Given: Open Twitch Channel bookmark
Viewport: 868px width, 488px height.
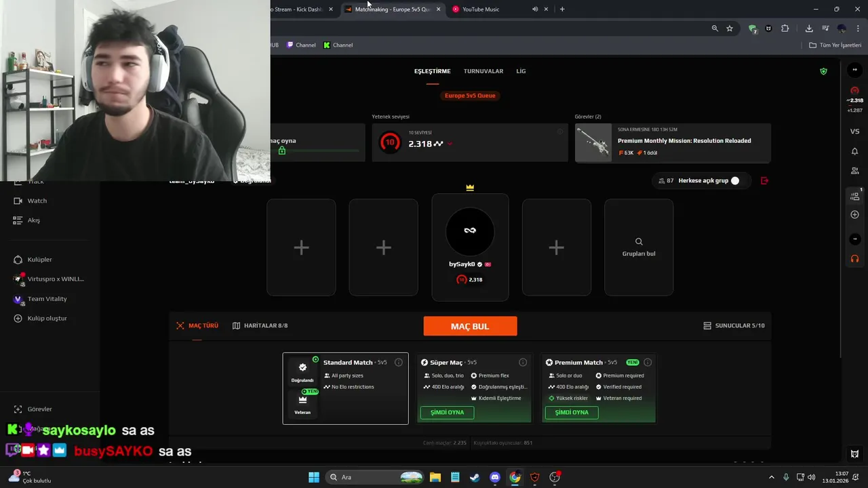Looking at the screenshot, I should [x=301, y=45].
